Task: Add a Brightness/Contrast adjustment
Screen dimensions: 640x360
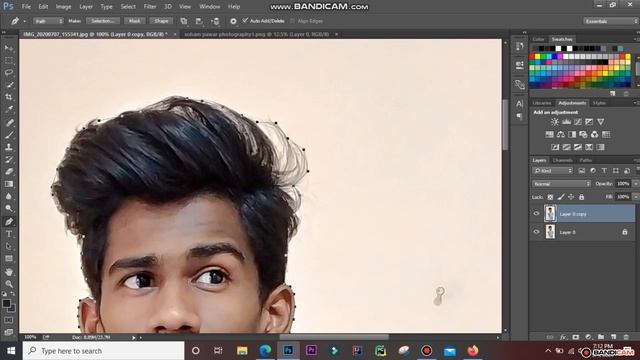Action: click(x=555, y=122)
